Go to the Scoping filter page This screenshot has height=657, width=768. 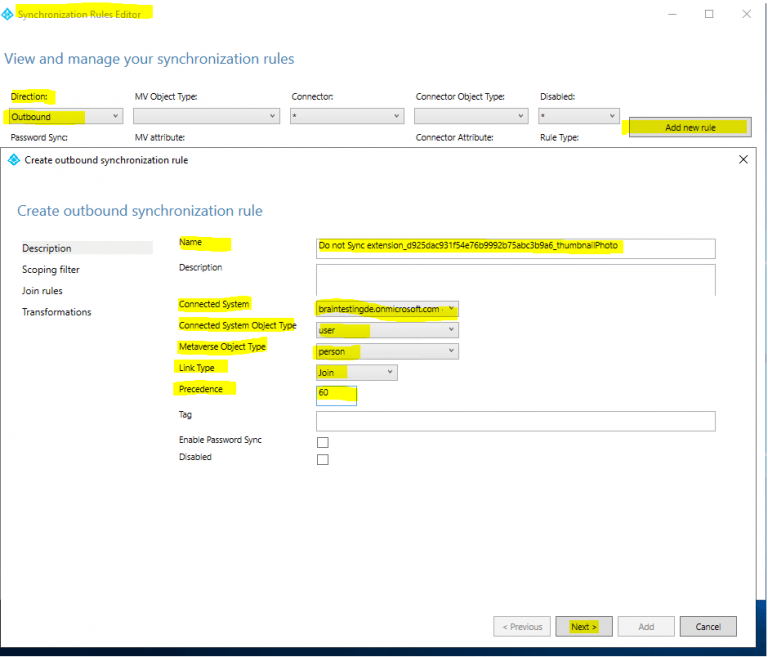point(51,270)
